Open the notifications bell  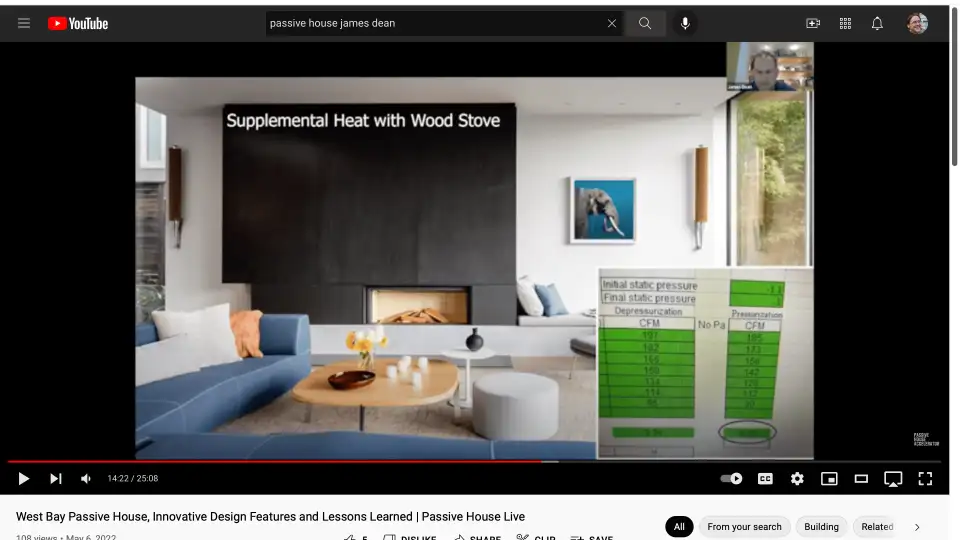[877, 23]
